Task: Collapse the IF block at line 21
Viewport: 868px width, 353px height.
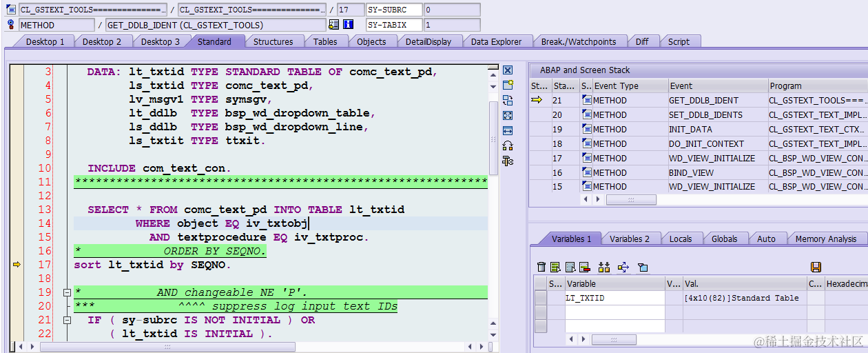Action: click(x=67, y=320)
